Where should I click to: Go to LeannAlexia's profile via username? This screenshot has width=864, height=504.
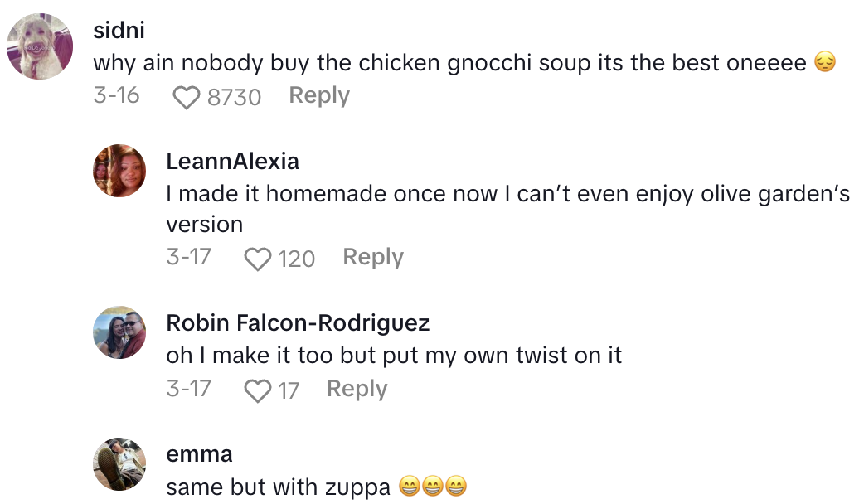point(232,161)
